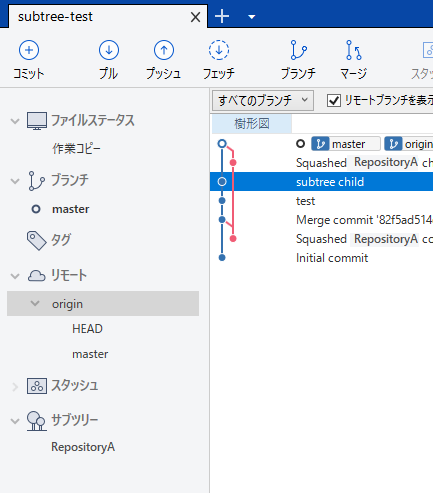Click the スタッシュ icon in the sidebar
The image size is (433, 493).
tap(37, 386)
